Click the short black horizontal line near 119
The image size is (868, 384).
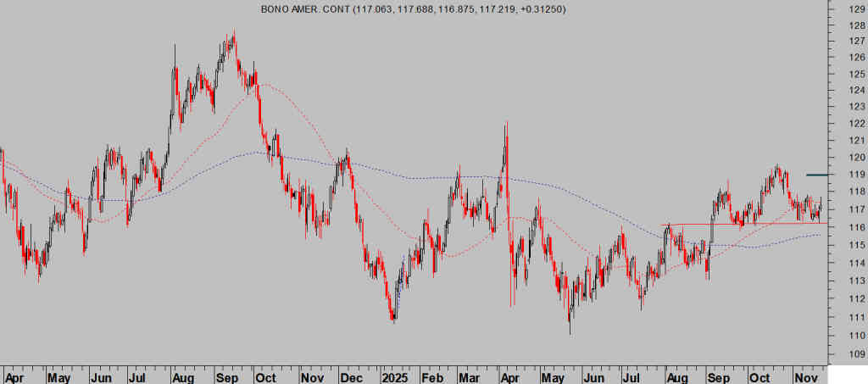click(816, 175)
